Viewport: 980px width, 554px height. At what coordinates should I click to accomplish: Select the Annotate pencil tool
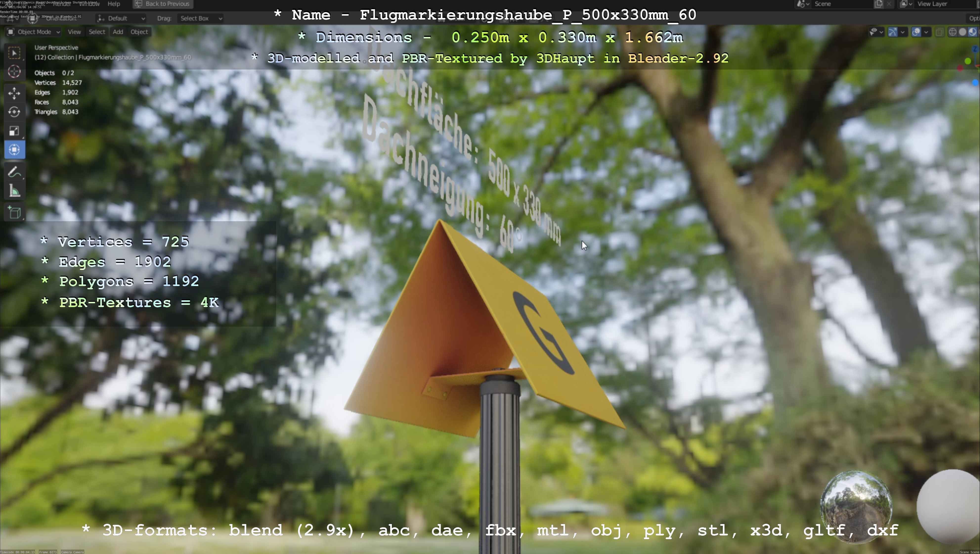14,172
